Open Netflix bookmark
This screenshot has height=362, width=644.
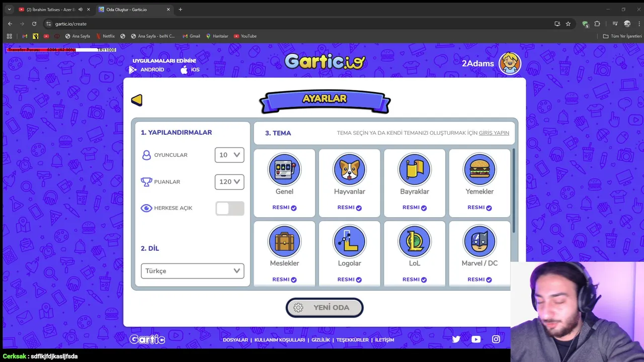pyautogui.click(x=105, y=36)
